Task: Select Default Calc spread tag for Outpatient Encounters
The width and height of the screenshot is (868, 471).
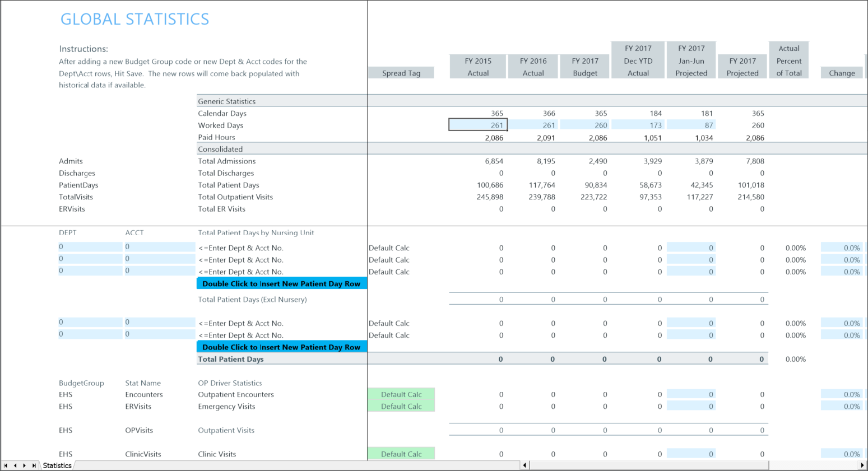Action: click(401, 394)
